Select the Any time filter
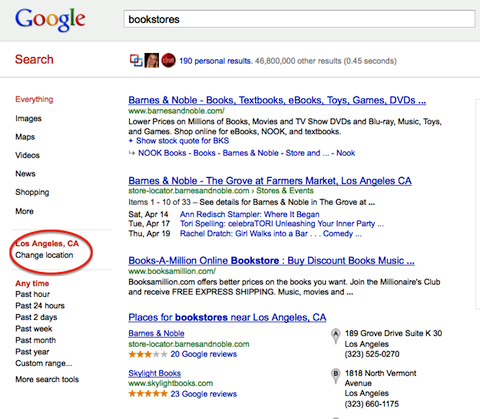This screenshot has width=480, height=419. pyautogui.click(x=32, y=283)
